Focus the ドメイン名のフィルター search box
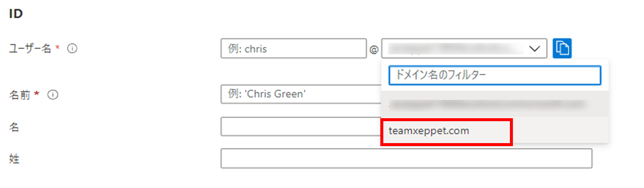644x188 pixels. 494,75
